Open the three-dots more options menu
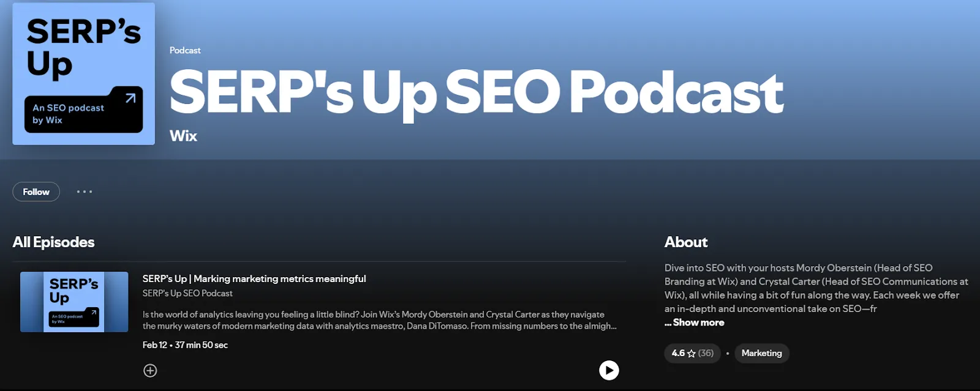 85,192
